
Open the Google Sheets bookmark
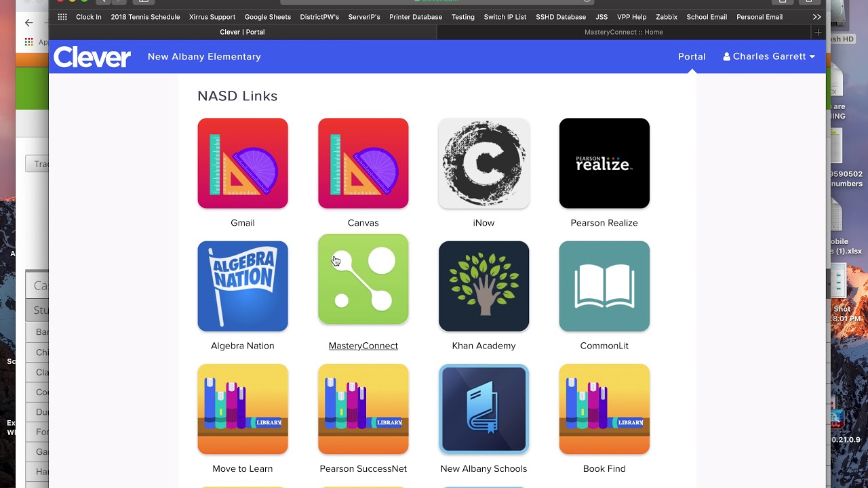coord(268,17)
